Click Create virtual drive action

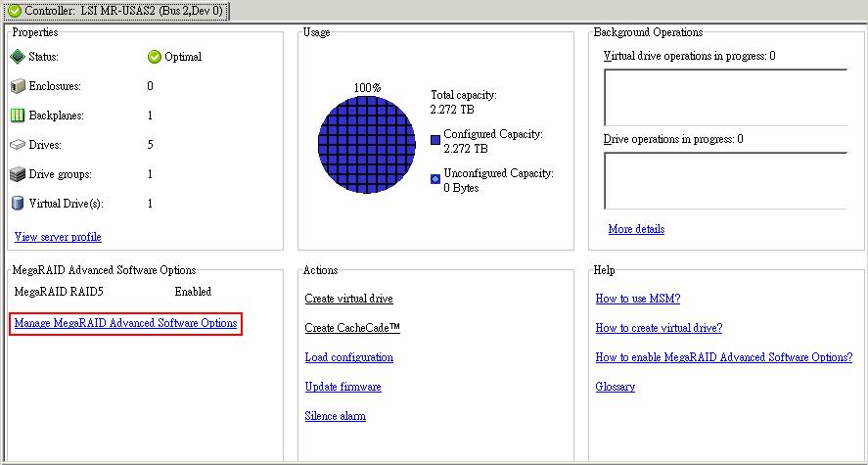coord(348,299)
